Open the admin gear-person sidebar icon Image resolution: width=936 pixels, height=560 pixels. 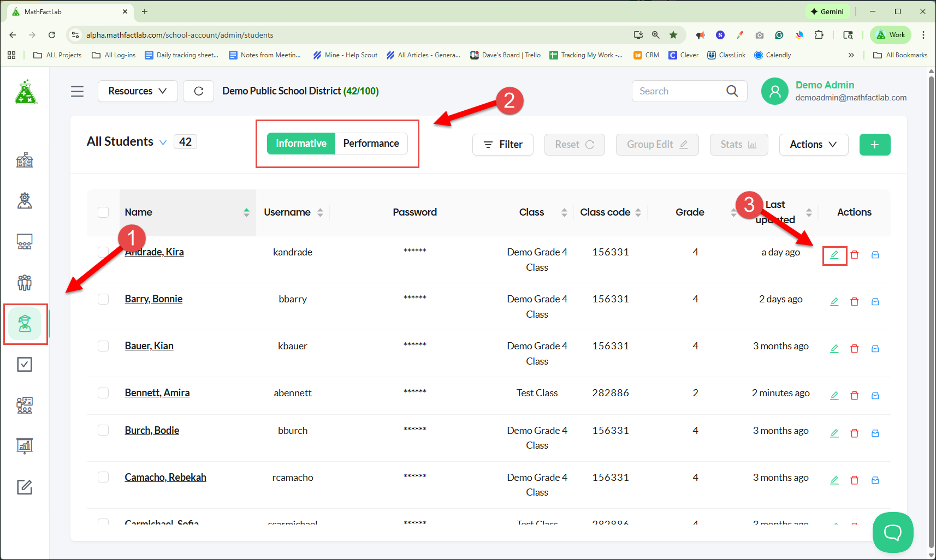pos(25,200)
